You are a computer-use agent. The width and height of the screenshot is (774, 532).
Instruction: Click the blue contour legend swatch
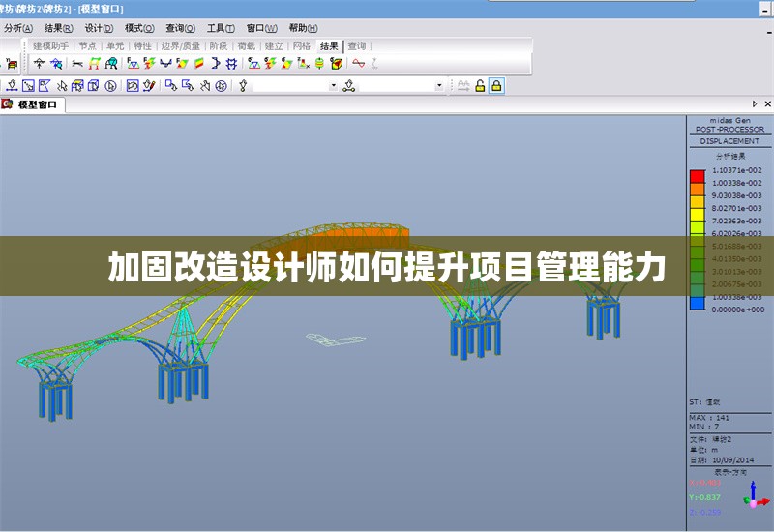[697, 303]
